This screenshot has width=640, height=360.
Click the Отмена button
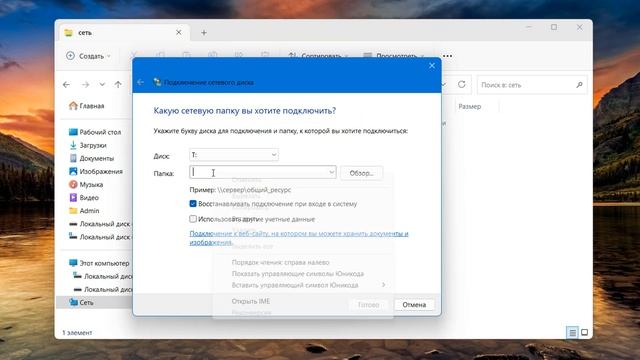414,304
